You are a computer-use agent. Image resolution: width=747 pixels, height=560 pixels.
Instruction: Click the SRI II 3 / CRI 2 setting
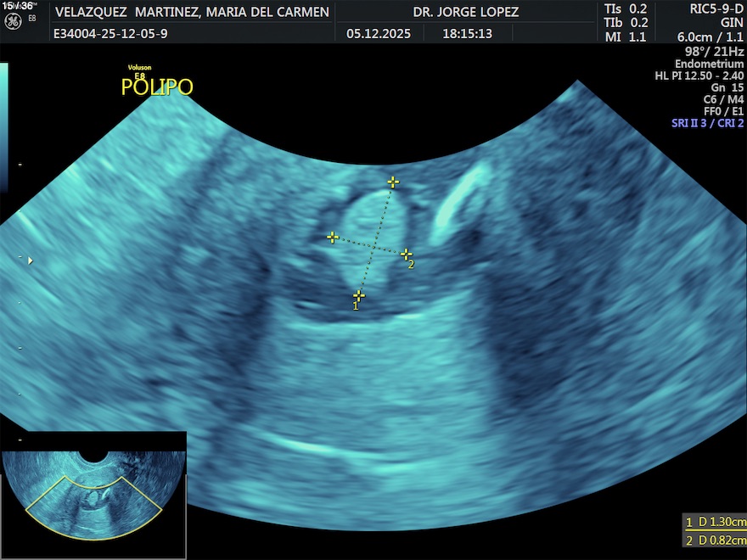point(707,123)
